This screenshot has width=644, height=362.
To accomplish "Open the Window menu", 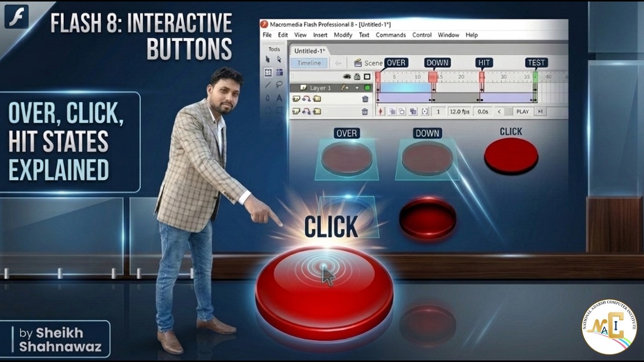I will (448, 35).
